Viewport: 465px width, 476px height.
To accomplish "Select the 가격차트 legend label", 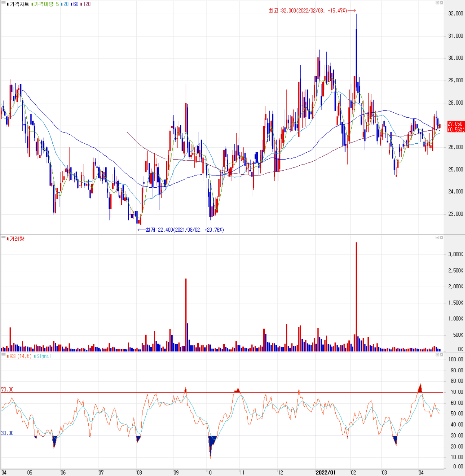I will click(x=18, y=4).
